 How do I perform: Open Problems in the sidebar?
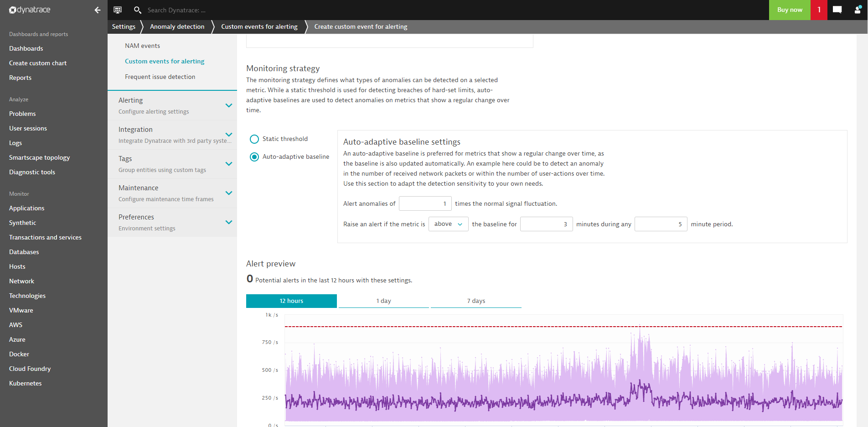click(22, 114)
